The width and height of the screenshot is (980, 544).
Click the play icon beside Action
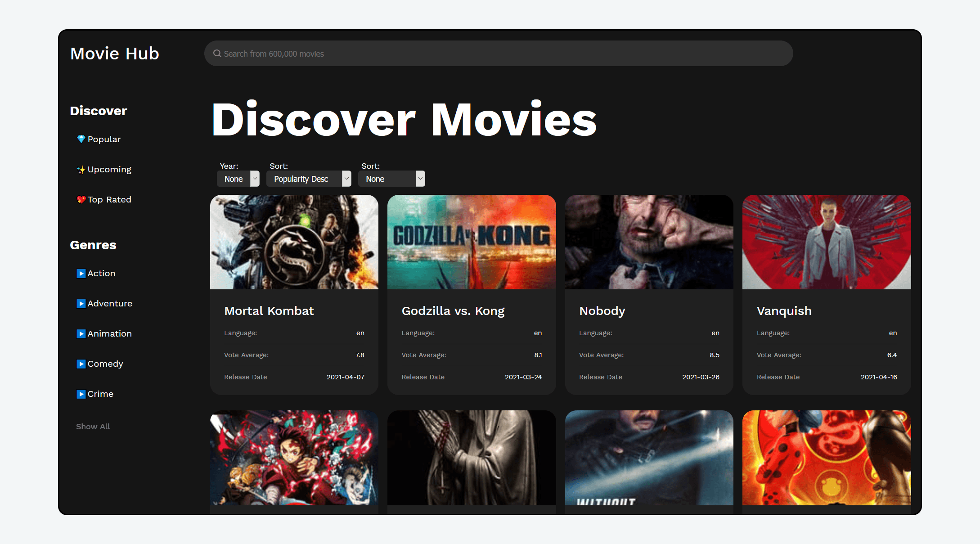point(81,274)
